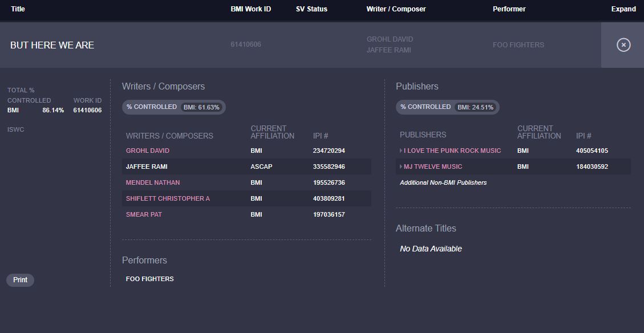Open writer GROHL DAVID link
Screen dimensions: 644x333
[x=147, y=151]
